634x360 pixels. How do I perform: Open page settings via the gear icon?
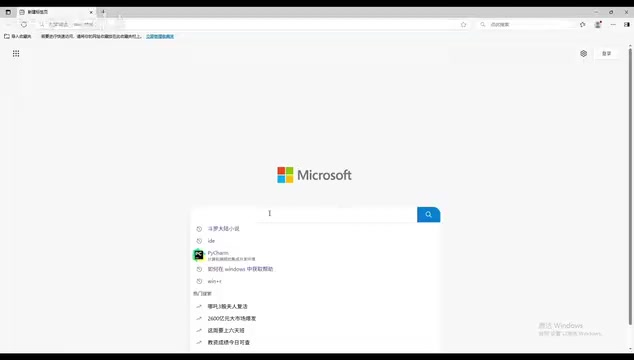click(x=583, y=53)
